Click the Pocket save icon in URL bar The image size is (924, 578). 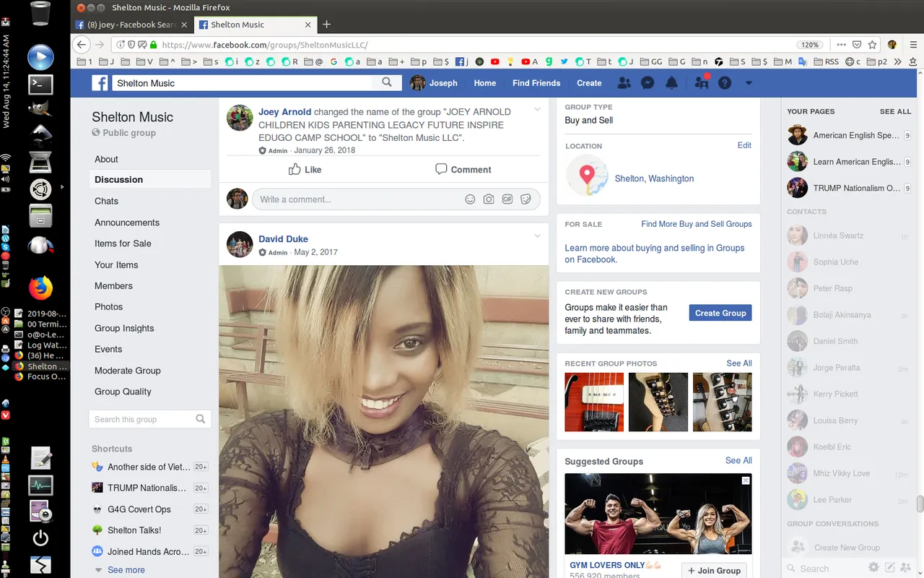[x=857, y=44]
